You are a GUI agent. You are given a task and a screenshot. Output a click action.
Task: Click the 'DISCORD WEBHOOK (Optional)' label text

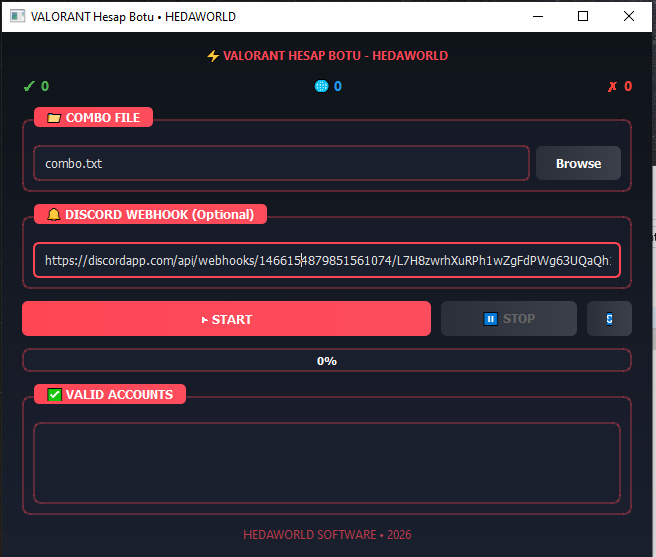click(x=159, y=214)
